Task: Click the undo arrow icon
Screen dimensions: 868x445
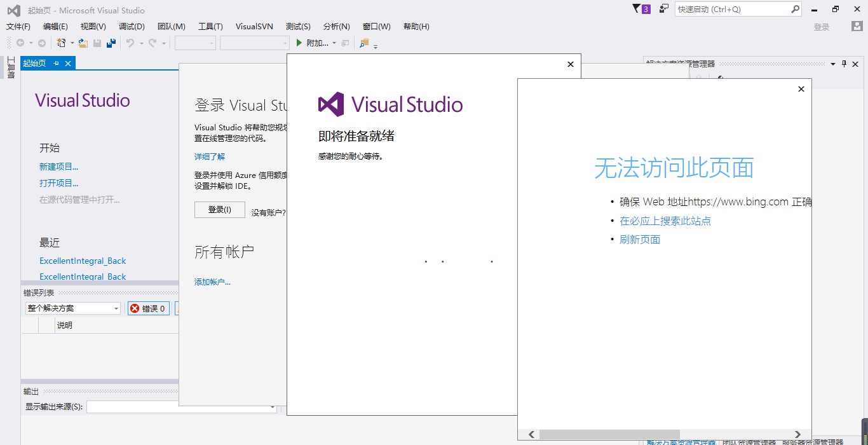Action: [130, 43]
